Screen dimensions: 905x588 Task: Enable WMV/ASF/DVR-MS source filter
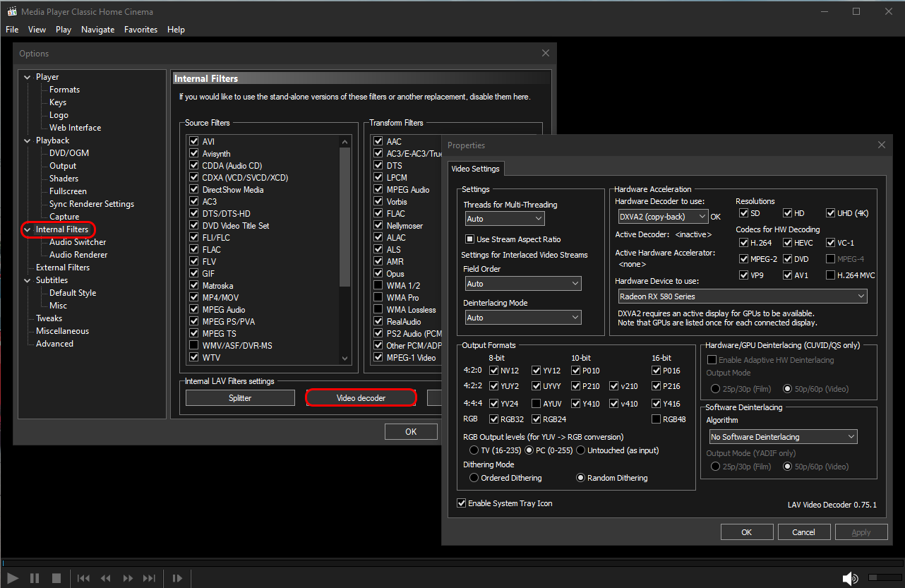pyautogui.click(x=194, y=345)
